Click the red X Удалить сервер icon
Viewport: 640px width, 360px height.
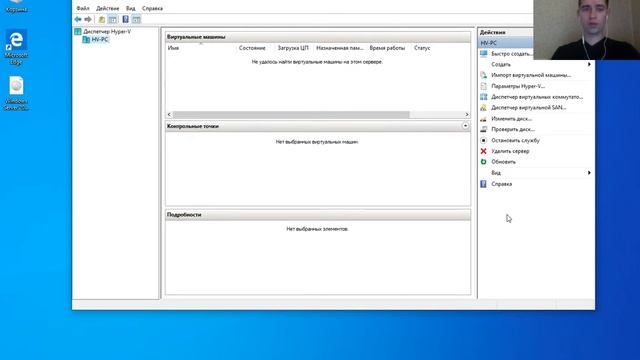click(x=484, y=151)
